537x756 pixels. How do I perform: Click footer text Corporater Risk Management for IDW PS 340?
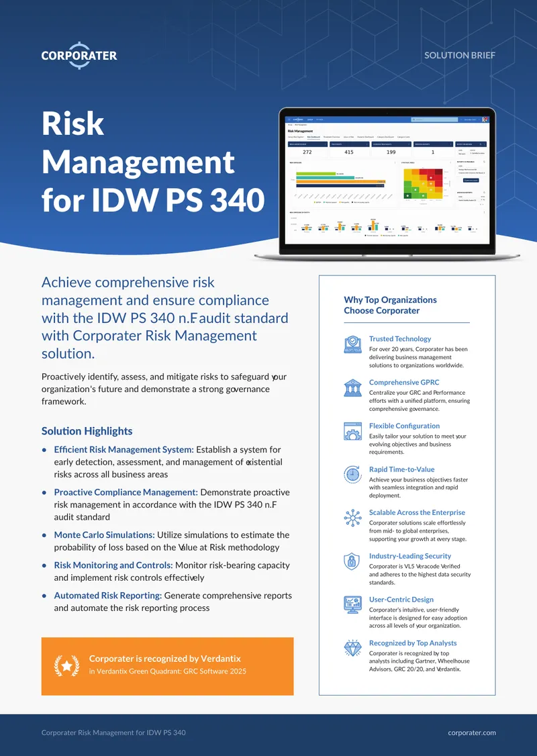point(113,733)
